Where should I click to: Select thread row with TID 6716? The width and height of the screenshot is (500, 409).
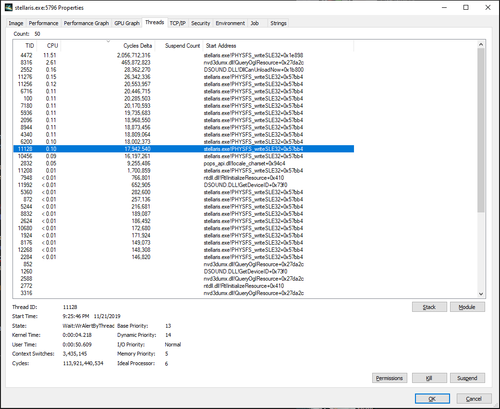pyautogui.click(x=184, y=91)
